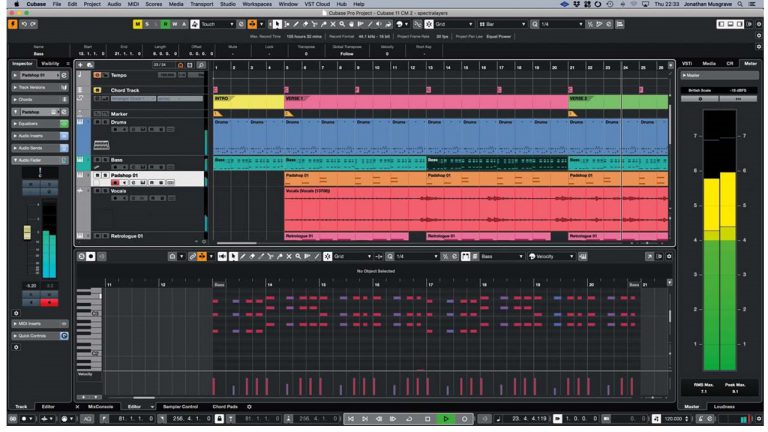768x432 pixels.
Task: Expand the Quick Controls section in the inspector
Action: click(x=40, y=336)
